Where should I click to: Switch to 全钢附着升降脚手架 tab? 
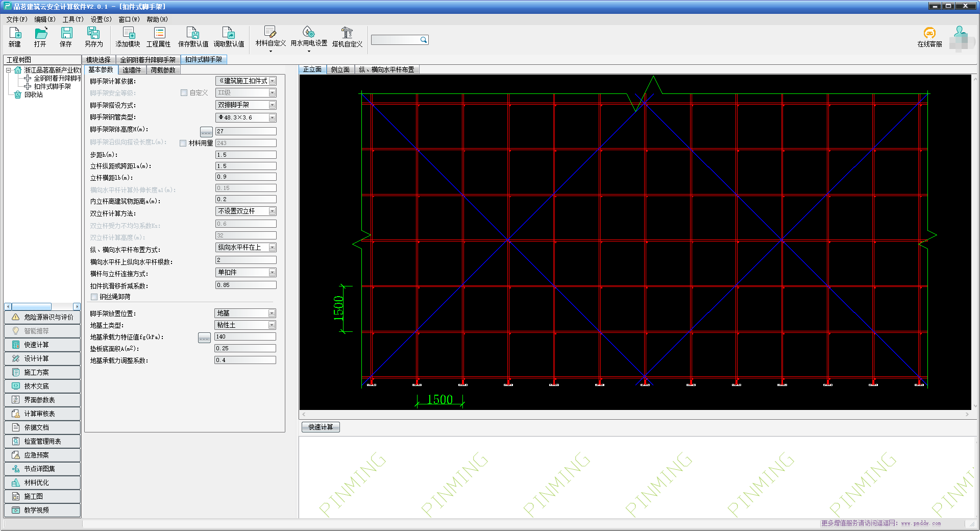point(148,60)
